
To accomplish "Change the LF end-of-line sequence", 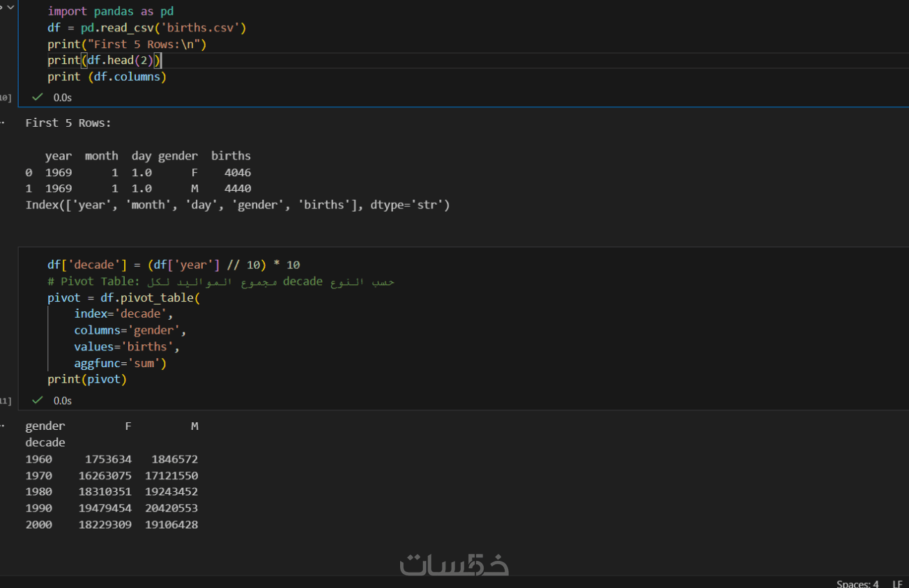I will [x=897, y=583].
